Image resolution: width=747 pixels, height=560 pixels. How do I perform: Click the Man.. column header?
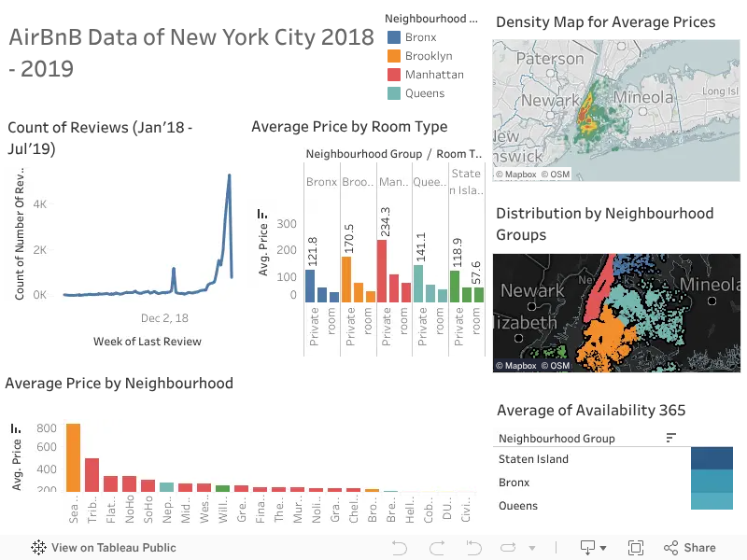click(x=394, y=182)
